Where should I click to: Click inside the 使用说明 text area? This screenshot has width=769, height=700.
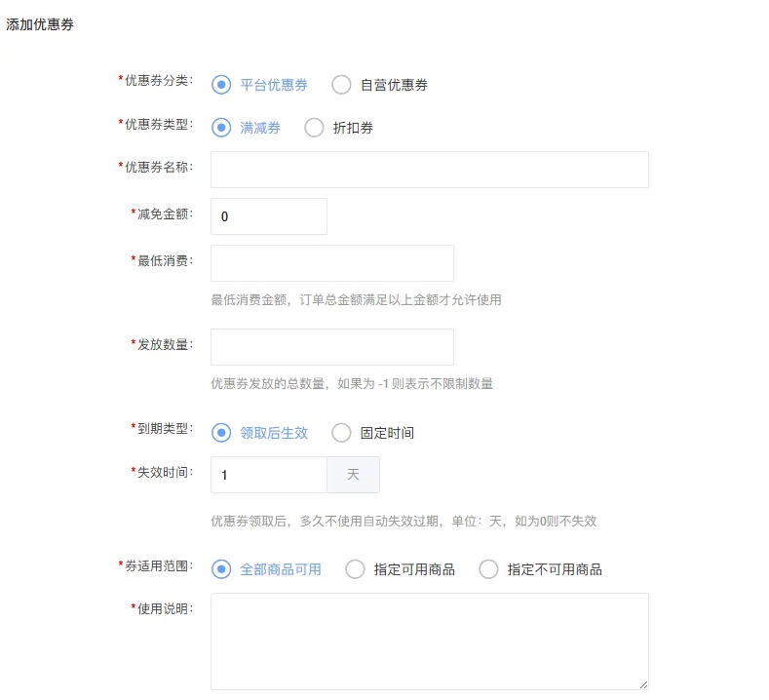(x=429, y=641)
